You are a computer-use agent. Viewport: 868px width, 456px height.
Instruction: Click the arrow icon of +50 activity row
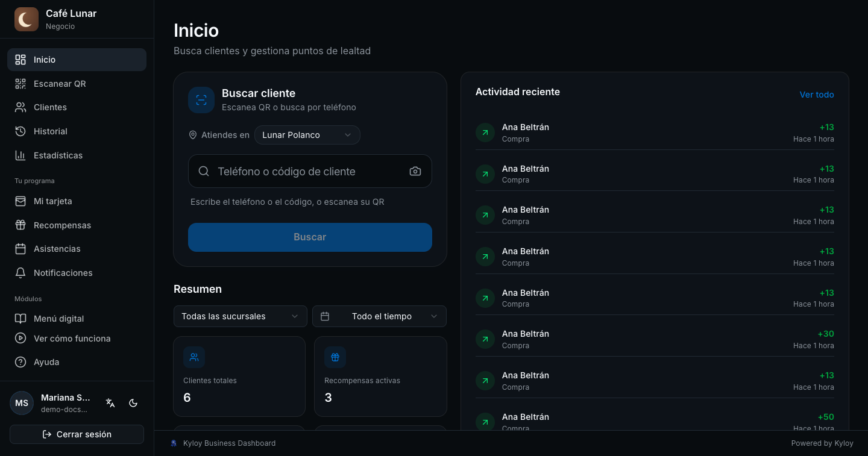[485, 422]
